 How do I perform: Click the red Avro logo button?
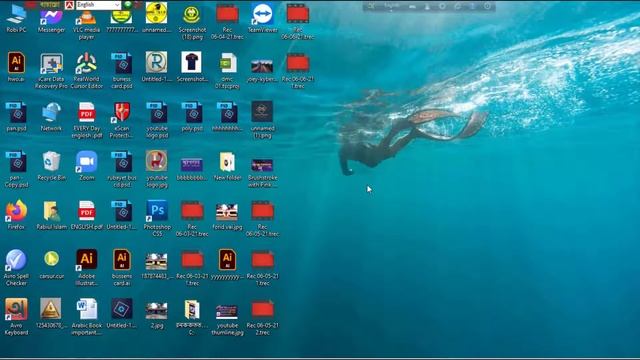click(x=69, y=5)
